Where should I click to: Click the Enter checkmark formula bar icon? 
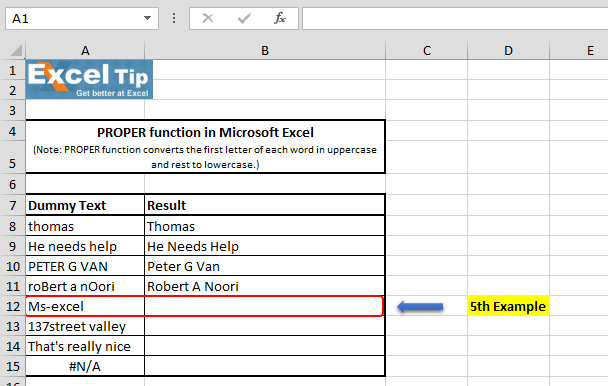(x=244, y=18)
